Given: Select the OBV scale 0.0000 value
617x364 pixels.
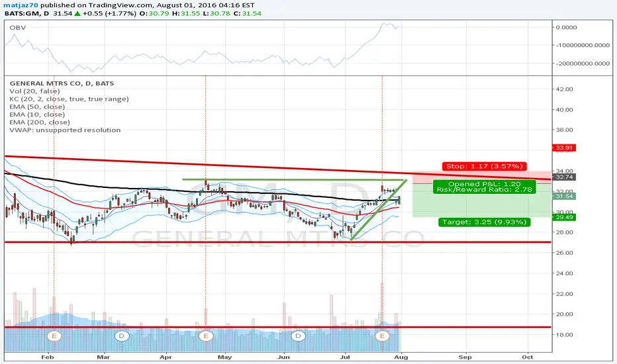Looking at the screenshot, I should click(x=566, y=28).
